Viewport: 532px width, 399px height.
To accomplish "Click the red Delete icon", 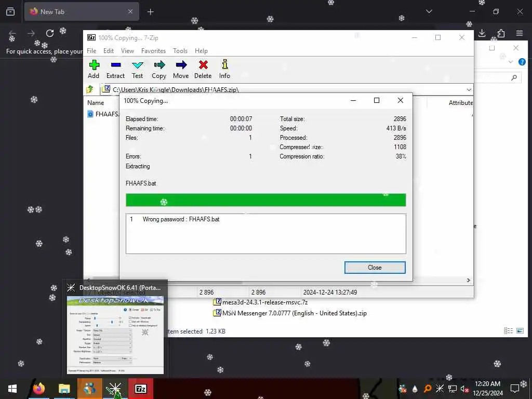I will 203,65.
